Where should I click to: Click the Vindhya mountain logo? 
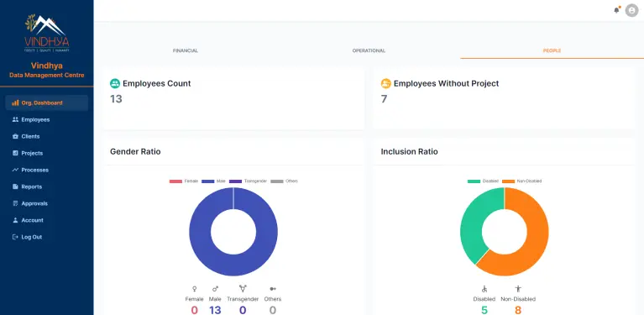46,33
